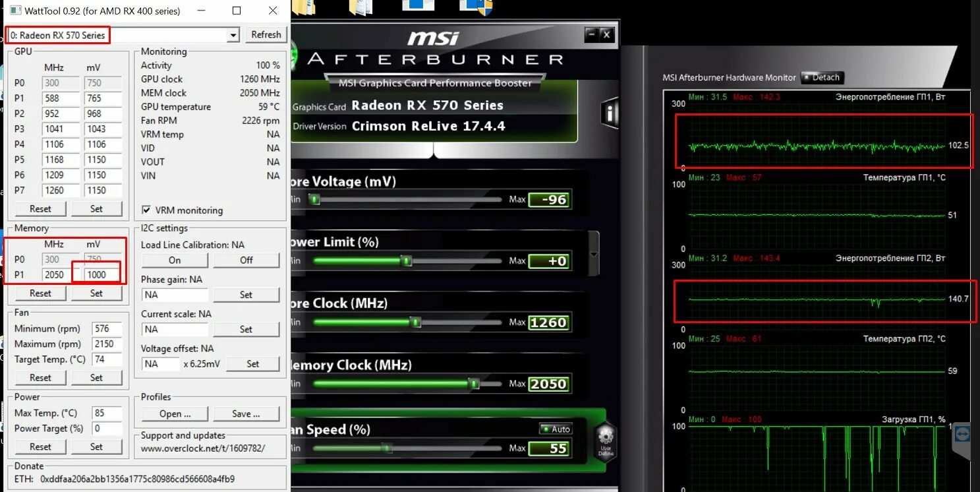Viewport: 980px width, 492px height.
Task: Click Max Temp field 85
Action: point(107,413)
